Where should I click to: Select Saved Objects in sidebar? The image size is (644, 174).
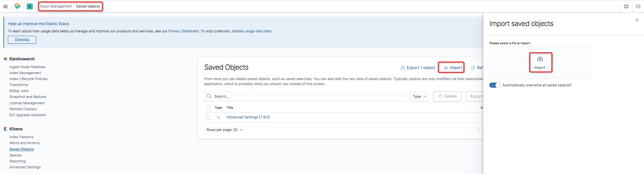coord(21,149)
